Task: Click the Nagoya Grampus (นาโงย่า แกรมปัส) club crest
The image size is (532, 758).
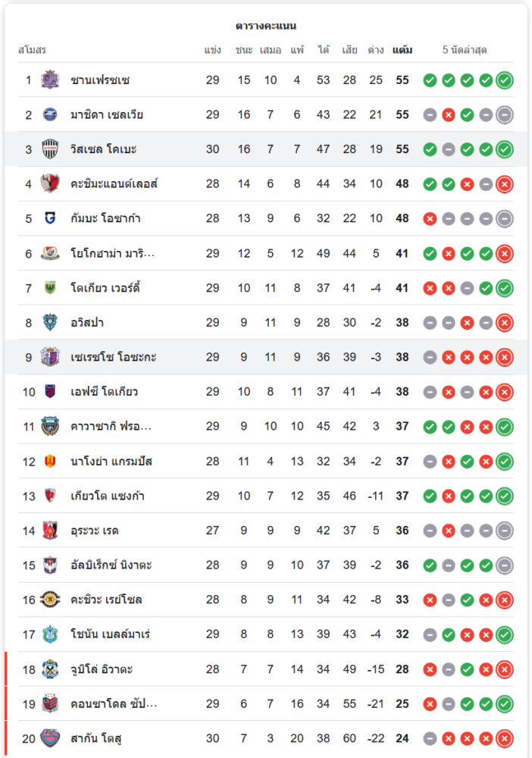Action: pos(50,461)
